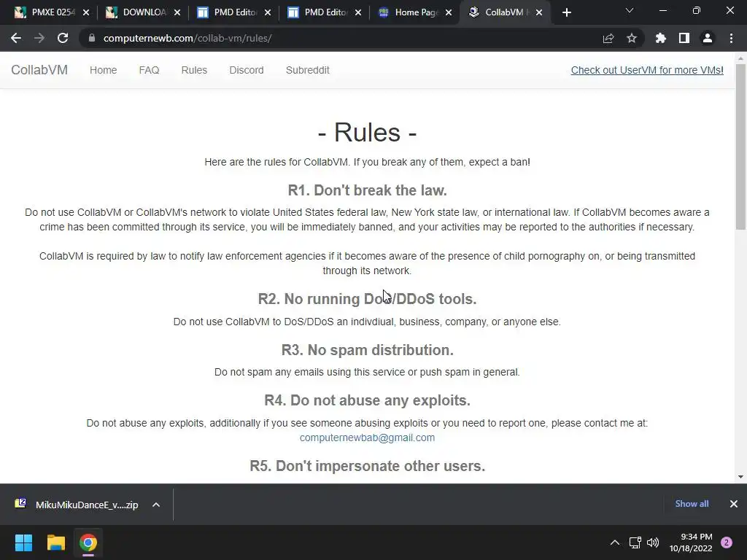Click 'Here are the rules for CollabVM' sentence
747x560 pixels.
(368, 162)
